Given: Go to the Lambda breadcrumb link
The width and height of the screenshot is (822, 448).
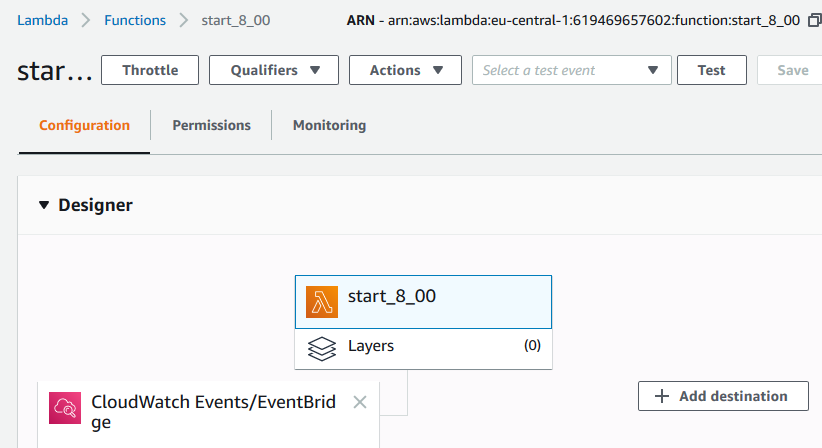Looking at the screenshot, I should coord(42,20).
